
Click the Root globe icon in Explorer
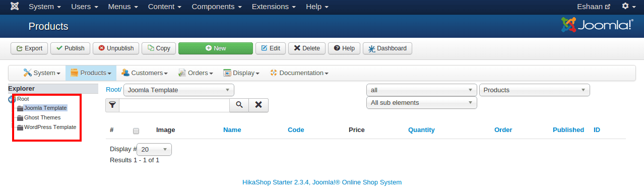(x=12, y=99)
